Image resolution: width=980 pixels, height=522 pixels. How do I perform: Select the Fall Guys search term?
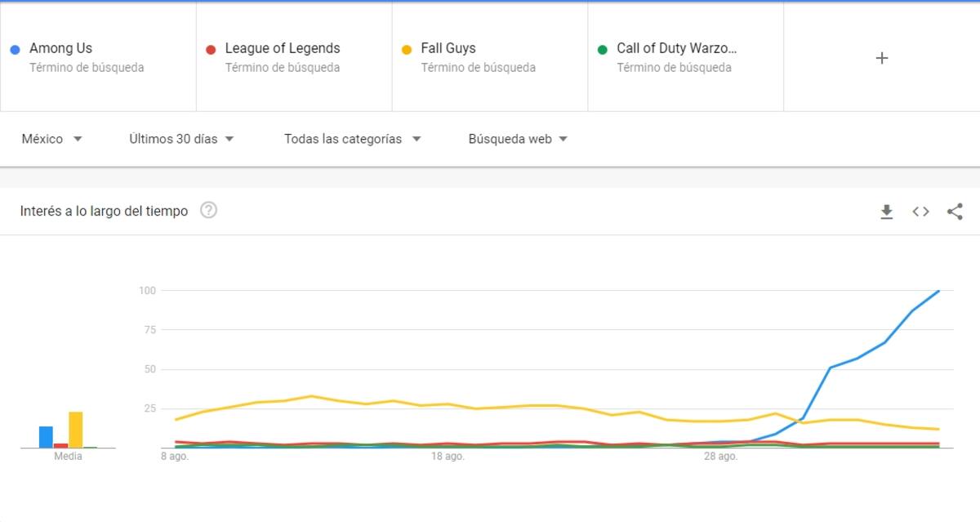490,57
